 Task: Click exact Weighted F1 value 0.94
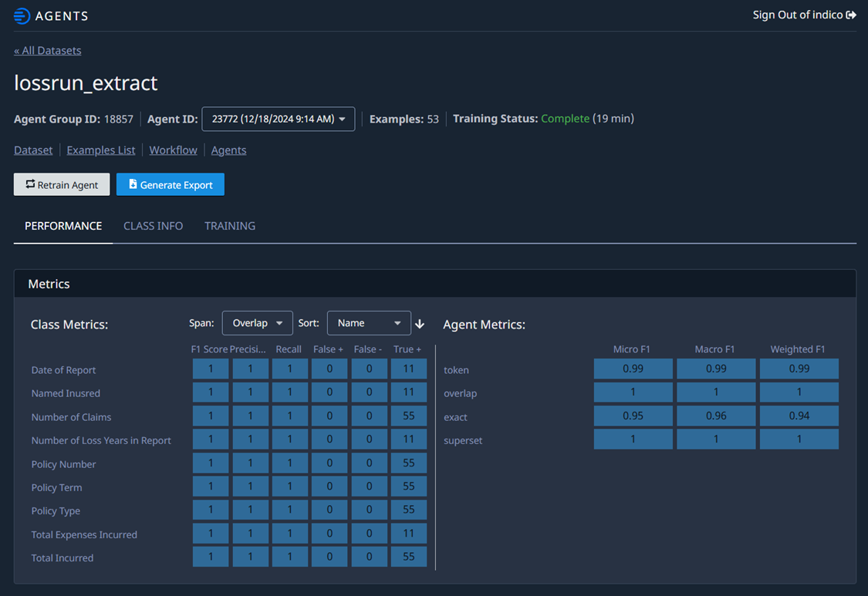coord(799,416)
